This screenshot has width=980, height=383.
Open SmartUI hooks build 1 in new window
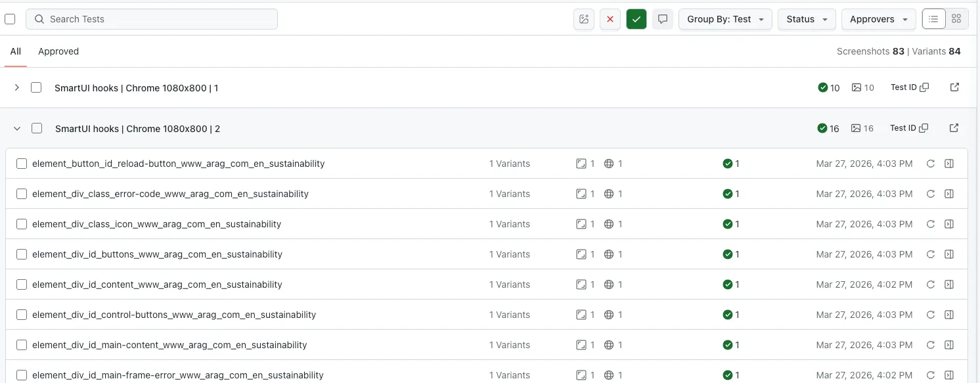coord(955,87)
